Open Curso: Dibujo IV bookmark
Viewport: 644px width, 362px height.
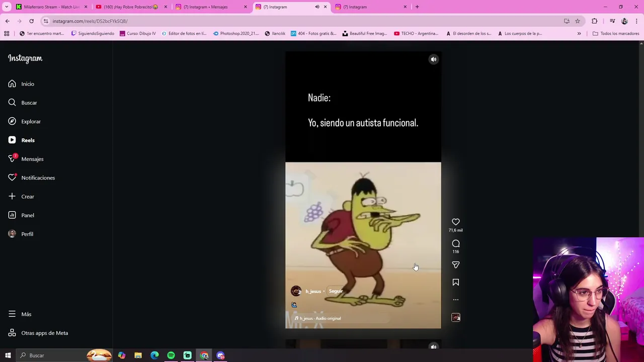point(137,34)
